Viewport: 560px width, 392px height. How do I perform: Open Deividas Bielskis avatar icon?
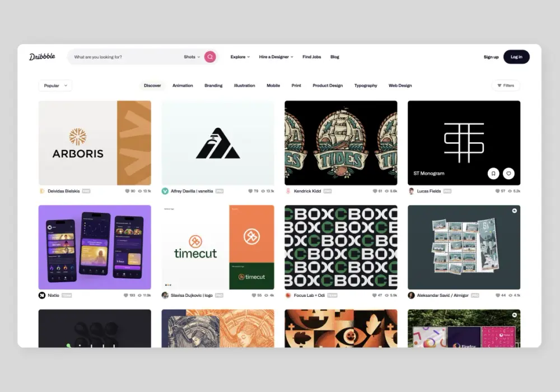click(42, 191)
